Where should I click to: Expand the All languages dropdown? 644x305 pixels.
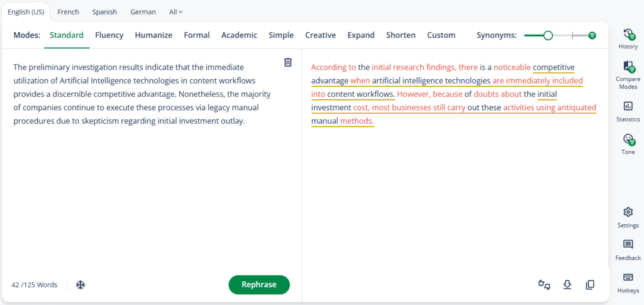click(x=176, y=12)
